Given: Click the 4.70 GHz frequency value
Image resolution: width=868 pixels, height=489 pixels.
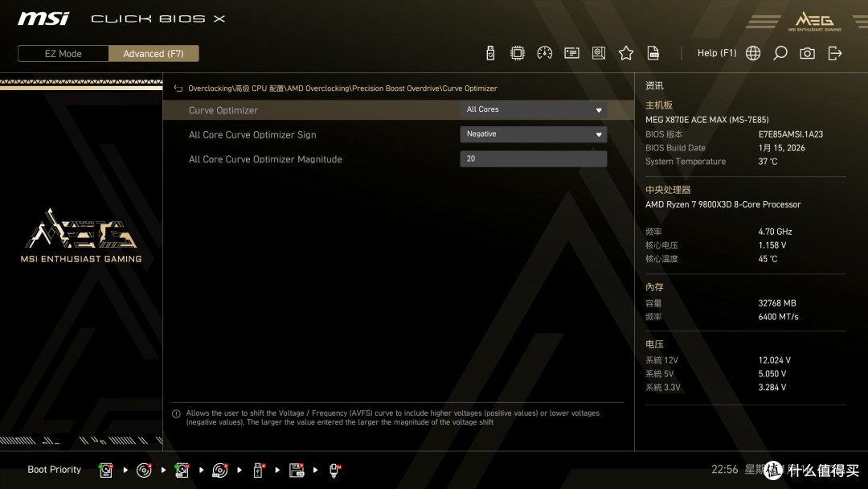Looking at the screenshot, I should point(775,232).
